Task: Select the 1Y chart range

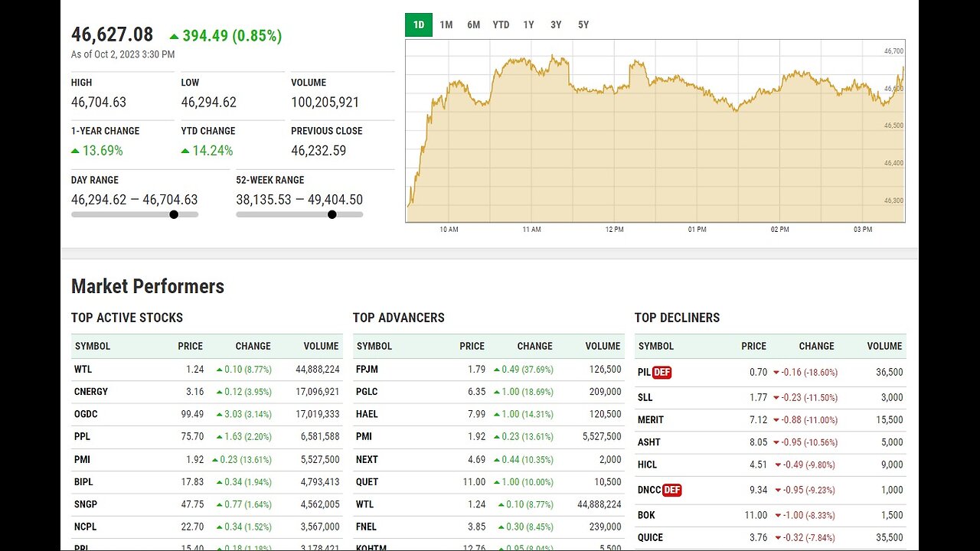Action: (529, 24)
